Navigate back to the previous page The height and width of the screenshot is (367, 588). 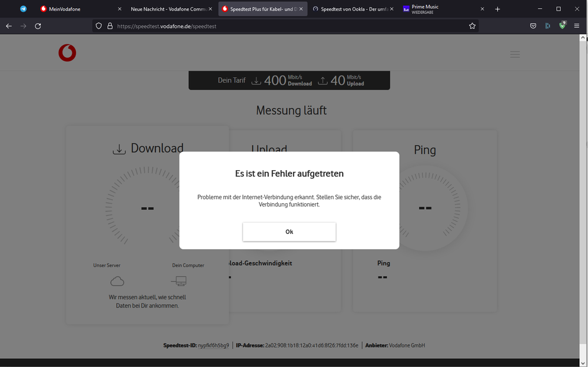tap(8, 26)
